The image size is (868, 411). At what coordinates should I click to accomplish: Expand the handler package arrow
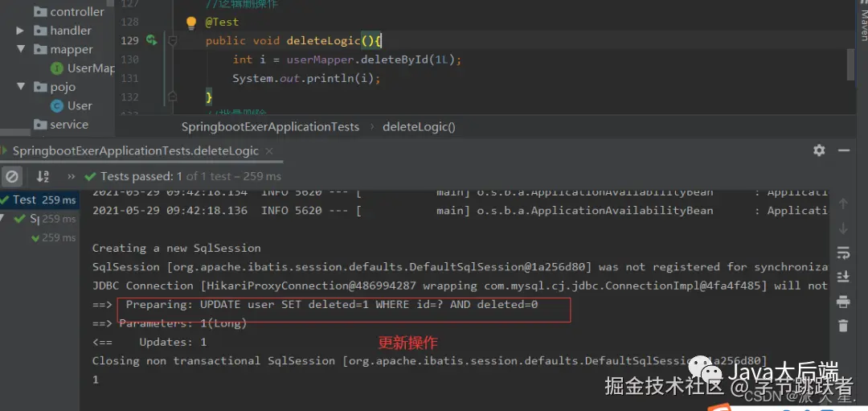pyautogui.click(x=20, y=31)
